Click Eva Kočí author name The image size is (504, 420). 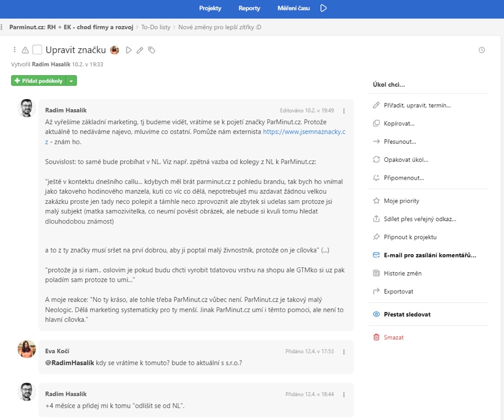[x=57, y=351]
